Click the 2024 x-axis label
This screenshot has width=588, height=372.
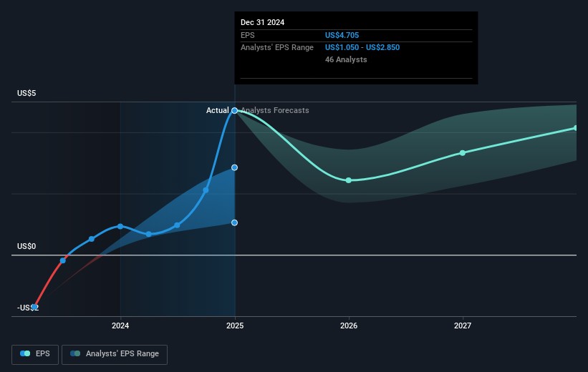click(x=120, y=326)
